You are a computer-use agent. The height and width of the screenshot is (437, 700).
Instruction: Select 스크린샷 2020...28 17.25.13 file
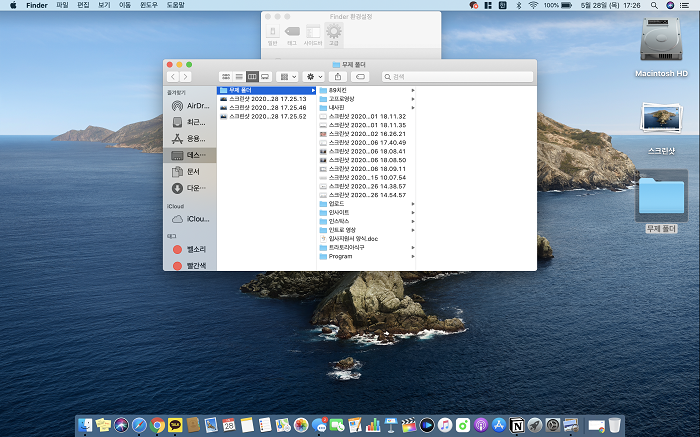(x=267, y=99)
